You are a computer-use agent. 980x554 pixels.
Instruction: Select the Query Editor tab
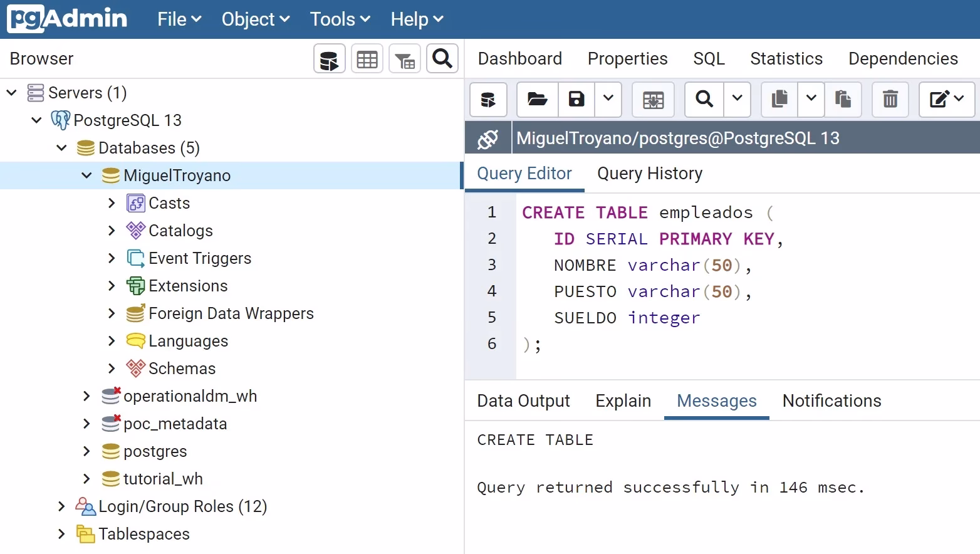524,174
